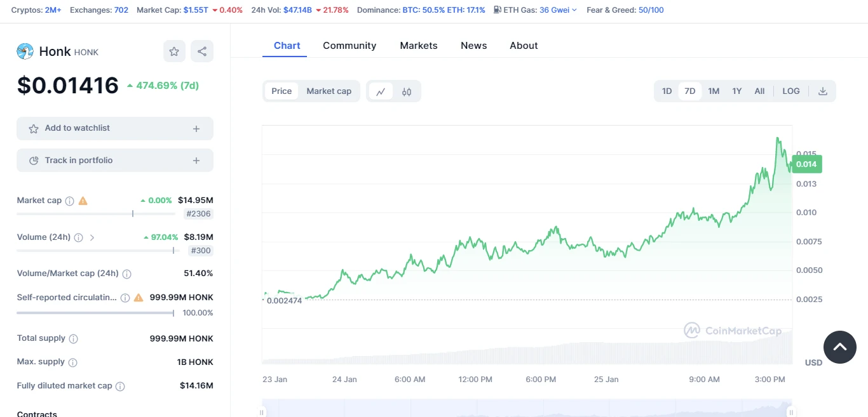Select 7D time range
Image resolution: width=868 pixels, height=417 pixels.
pyautogui.click(x=689, y=91)
